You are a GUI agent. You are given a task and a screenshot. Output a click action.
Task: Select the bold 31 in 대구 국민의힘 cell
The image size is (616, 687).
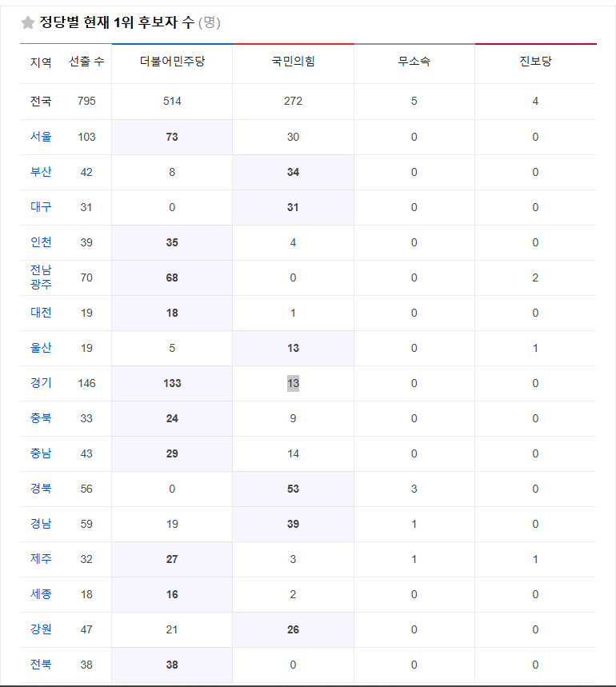pyautogui.click(x=293, y=207)
